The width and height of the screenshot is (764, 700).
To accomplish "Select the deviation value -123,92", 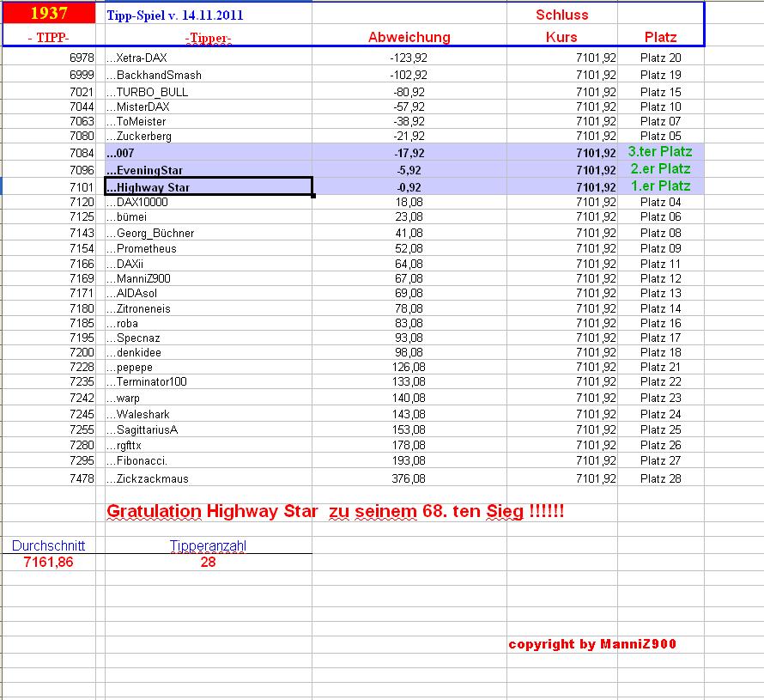I will [x=409, y=58].
